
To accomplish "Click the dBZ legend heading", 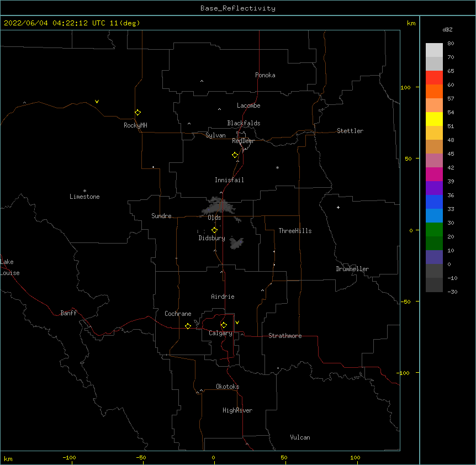I will coord(447,29).
